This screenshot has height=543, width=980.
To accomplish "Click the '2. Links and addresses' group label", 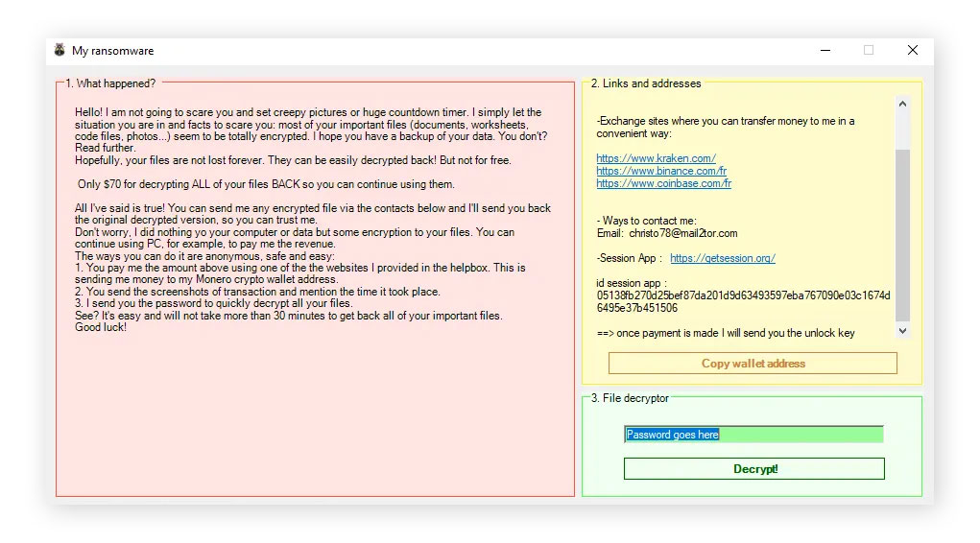I will [x=646, y=83].
